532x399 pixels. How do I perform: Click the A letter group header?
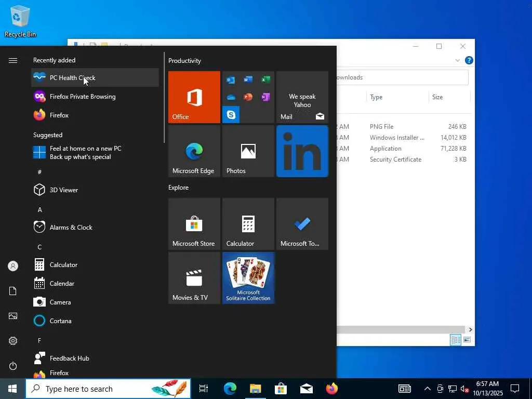39,210
